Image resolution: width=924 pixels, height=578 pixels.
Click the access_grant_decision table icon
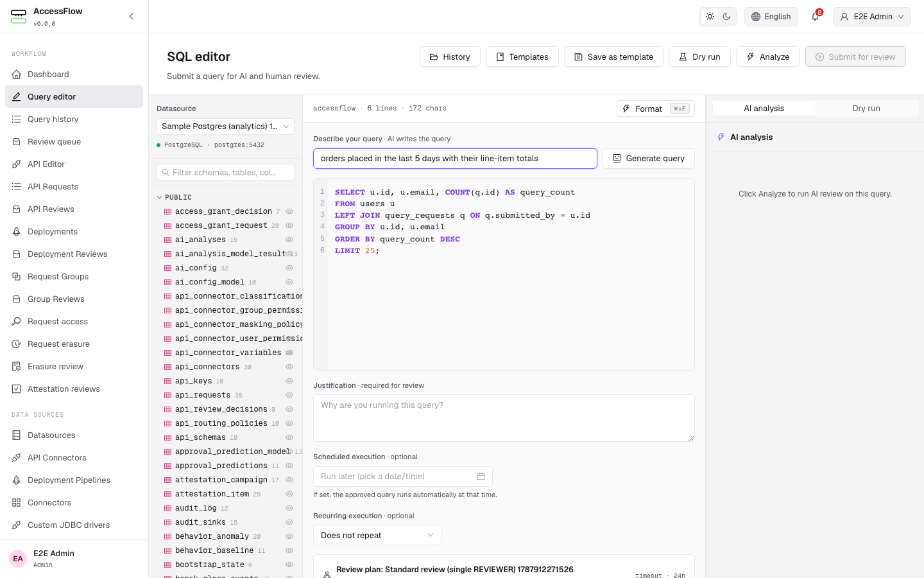tap(167, 211)
